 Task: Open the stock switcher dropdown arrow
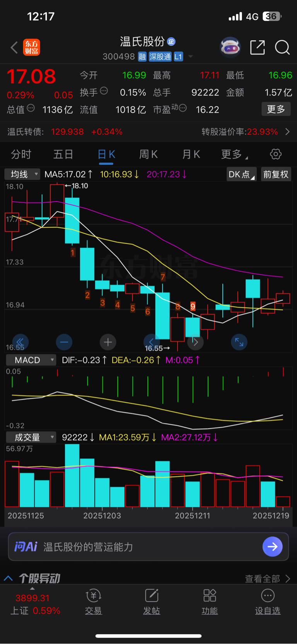coord(190,57)
